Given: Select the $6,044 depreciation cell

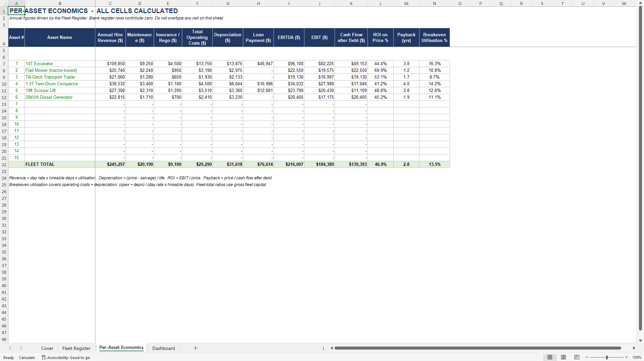Looking at the screenshot, I should (228, 84).
